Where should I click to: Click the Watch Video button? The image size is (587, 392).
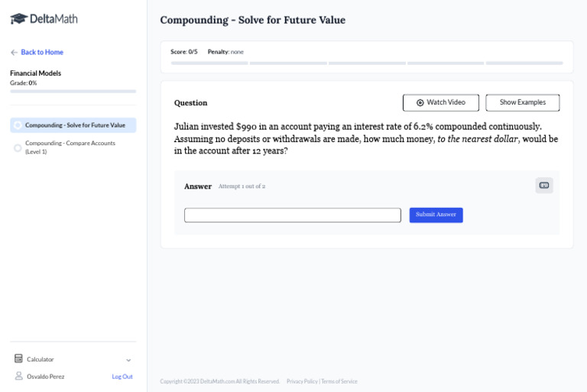point(441,102)
